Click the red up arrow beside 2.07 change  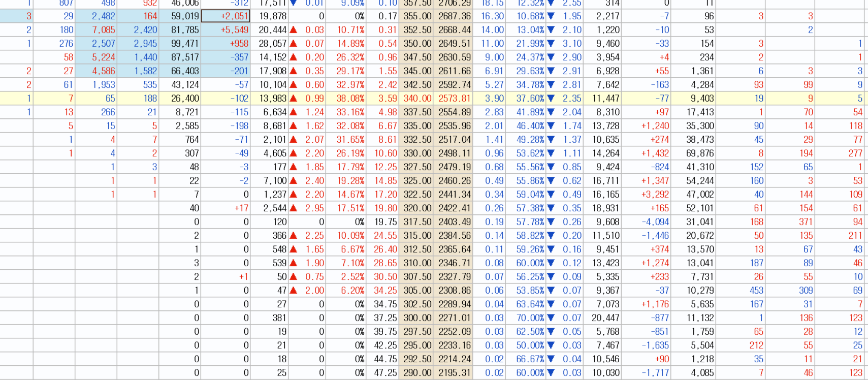[x=294, y=140]
